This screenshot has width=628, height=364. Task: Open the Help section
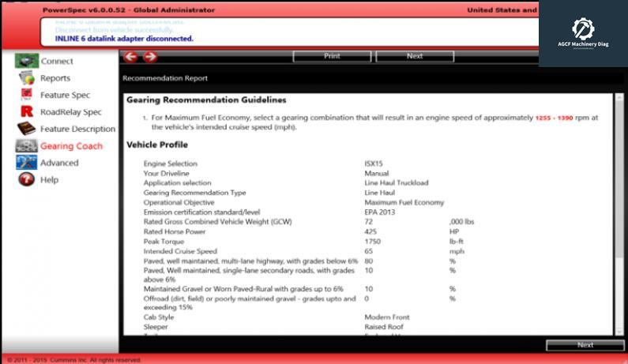49,180
